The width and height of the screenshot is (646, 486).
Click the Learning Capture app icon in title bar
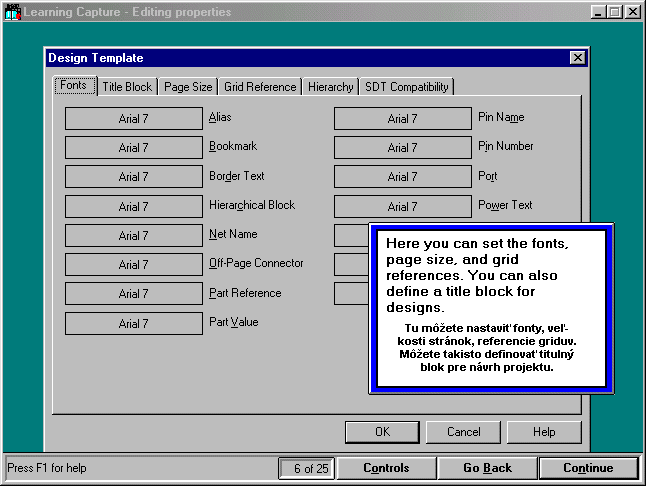(x=11, y=12)
